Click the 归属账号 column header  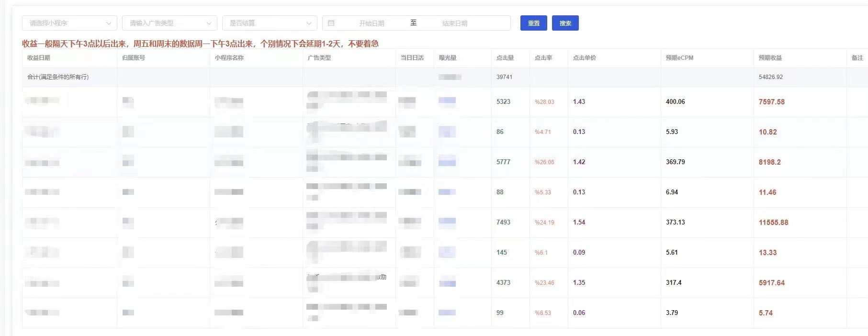click(134, 58)
